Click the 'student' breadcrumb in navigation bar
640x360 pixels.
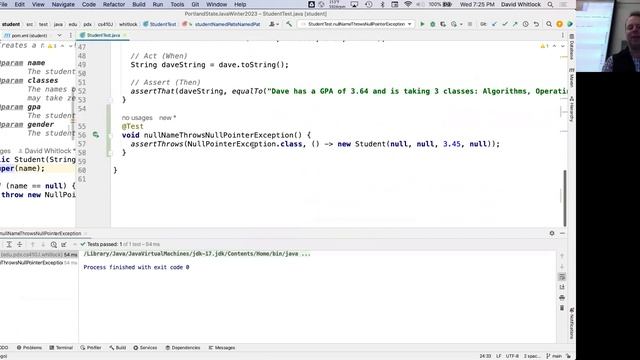(x=11, y=24)
